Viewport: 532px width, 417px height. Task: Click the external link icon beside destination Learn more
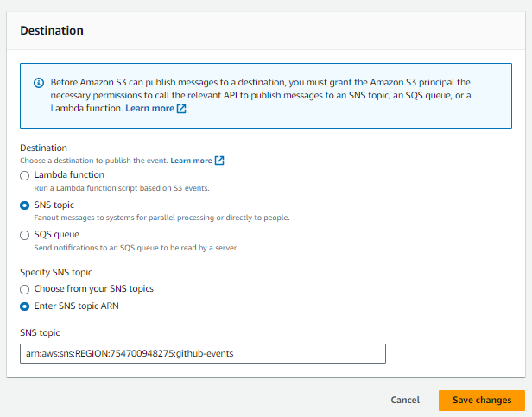click(219, 161)
